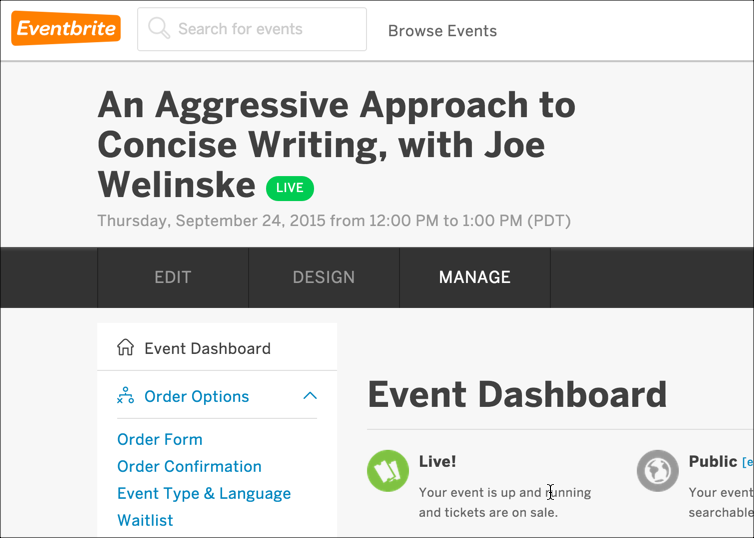Select the Waitlist option
754x538 pixels.
click(145, 520)
